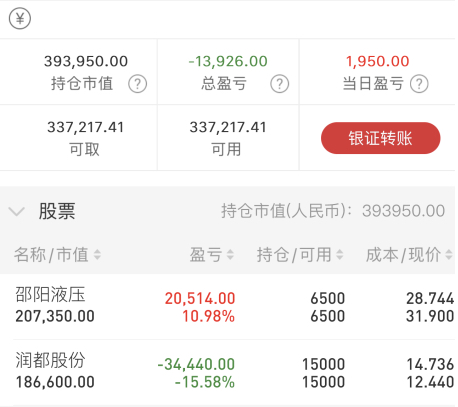The width and height of the screenshot is (458, 407).
Task: Tap the 可用 337,217.41 balance cell
Action: click(x=228, y=138)
